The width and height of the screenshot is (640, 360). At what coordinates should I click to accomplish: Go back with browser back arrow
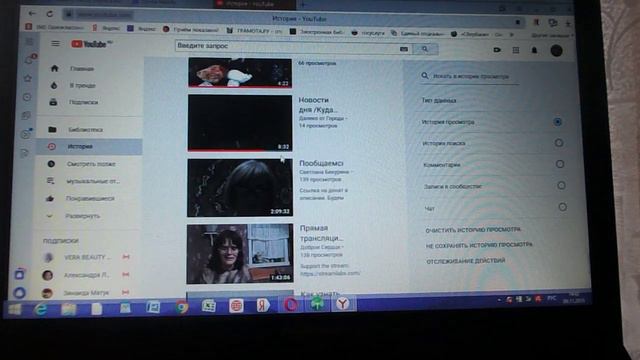click(32, 13)
